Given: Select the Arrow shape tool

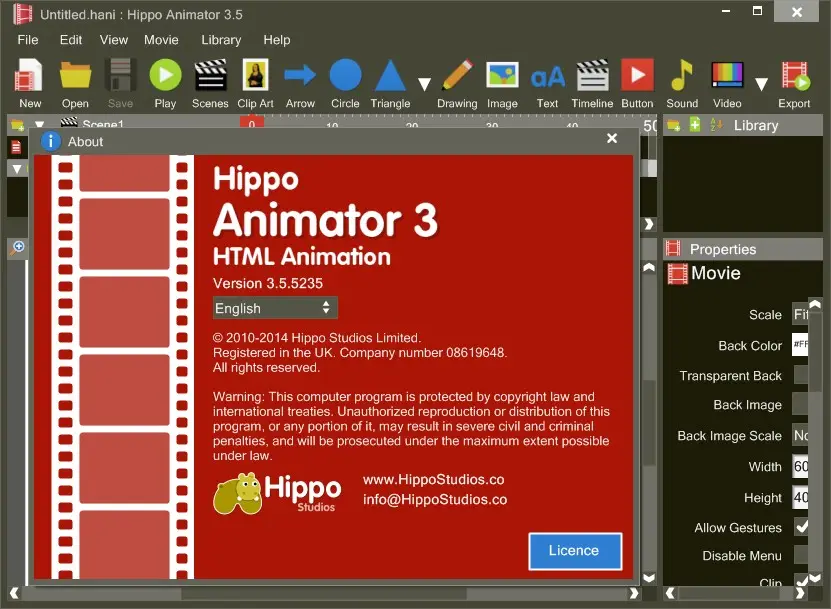Looking at the screenshot, I should click(300, 84).
